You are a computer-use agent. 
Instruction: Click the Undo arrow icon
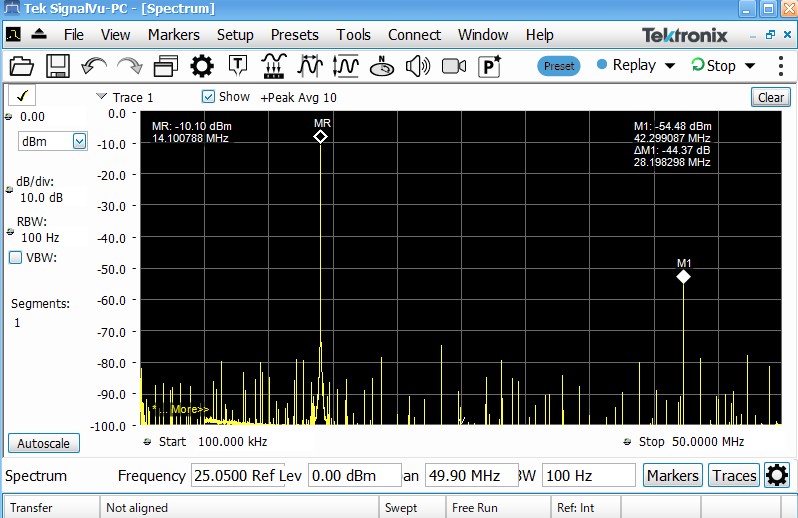[x=93, y=67]
